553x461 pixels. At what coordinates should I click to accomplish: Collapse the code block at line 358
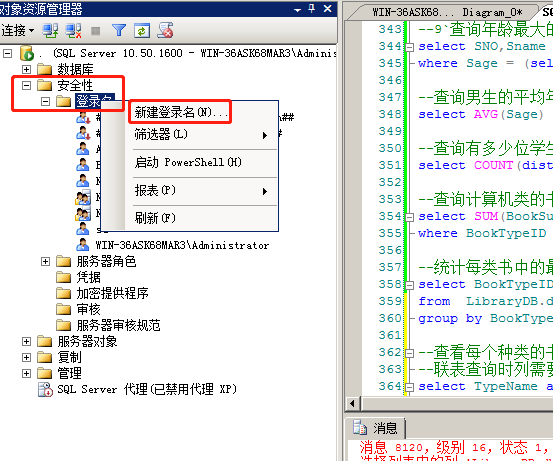click(409, 285)
